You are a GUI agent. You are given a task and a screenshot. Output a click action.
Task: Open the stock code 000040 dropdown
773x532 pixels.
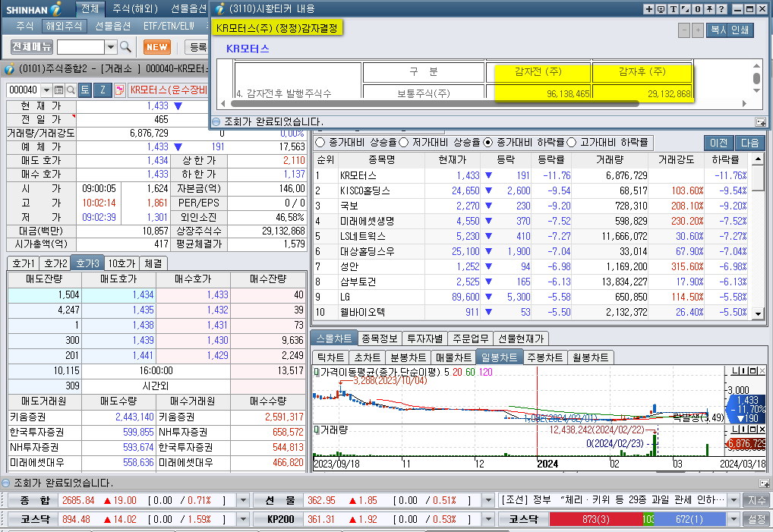(x=46, y=90)
